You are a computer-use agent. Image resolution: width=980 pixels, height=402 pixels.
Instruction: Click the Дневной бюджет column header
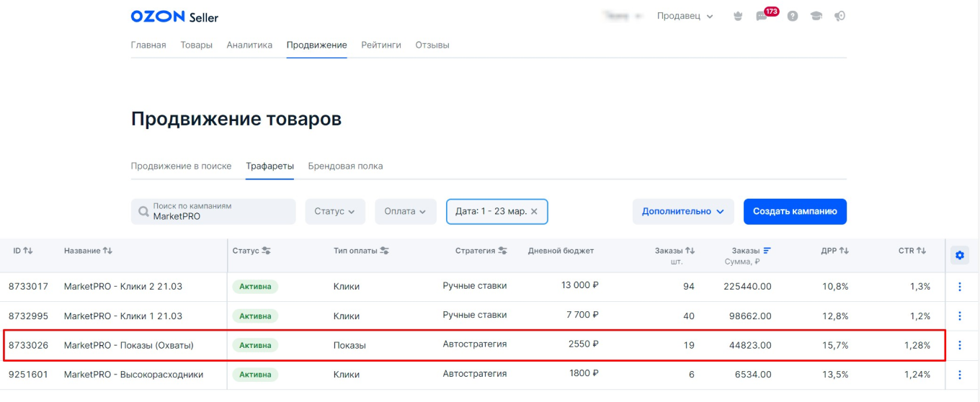(561, 251)
